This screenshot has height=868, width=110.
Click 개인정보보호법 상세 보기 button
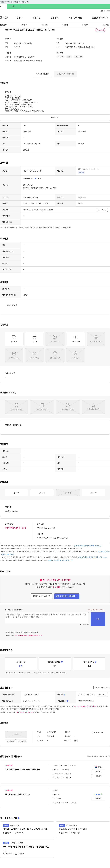tap(41, 596)
